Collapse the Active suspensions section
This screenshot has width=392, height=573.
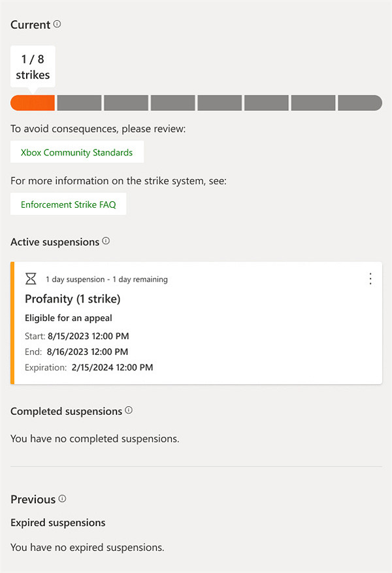pyautogui.click(x=55, y=242)
